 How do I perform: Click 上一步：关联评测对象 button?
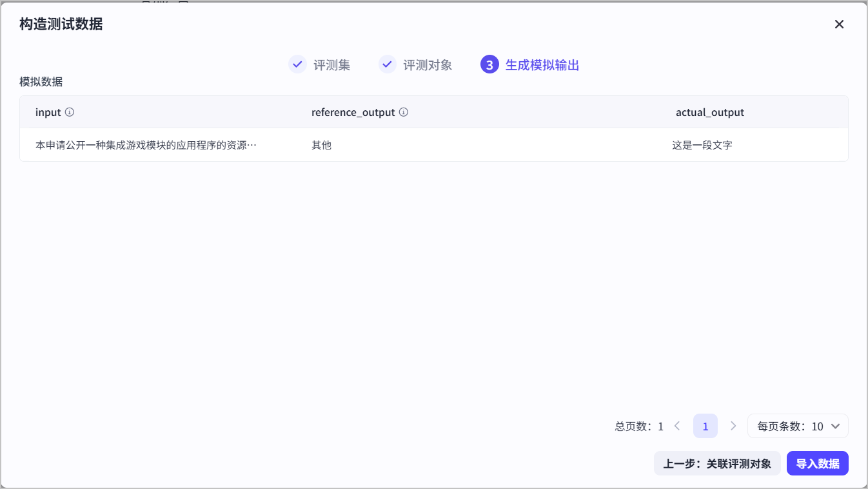tap(717, 463)
